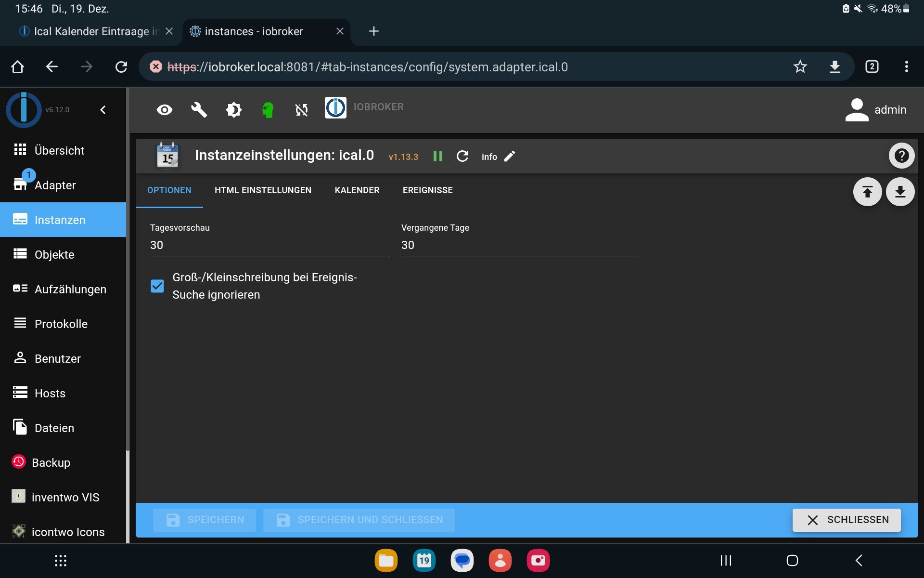Edit the info log level pencil
Screen dimensions: 924x578
coord(509,156)
